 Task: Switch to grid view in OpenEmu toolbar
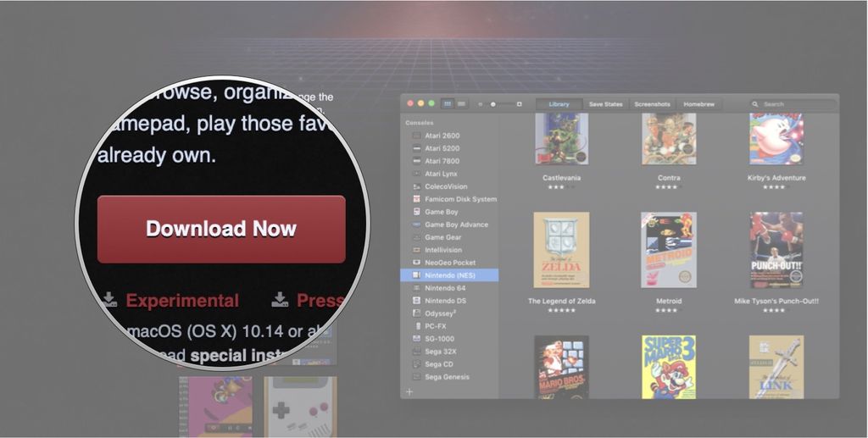point(448,104)
